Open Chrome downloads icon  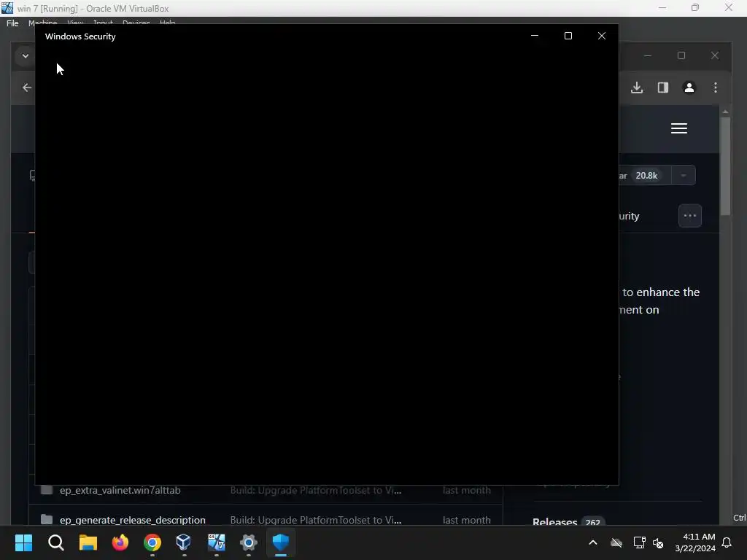pyautogui.click(x=637, y=87)
